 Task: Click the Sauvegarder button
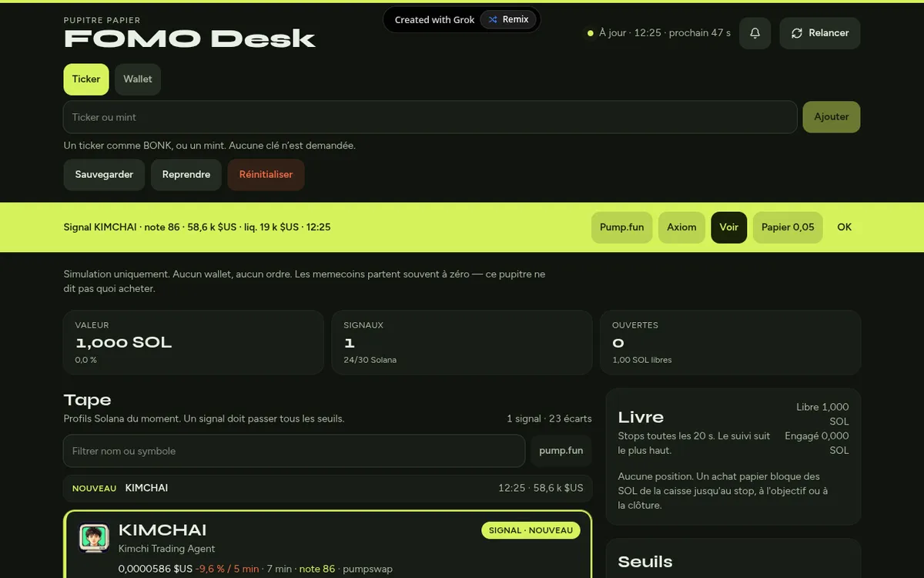pos(104,175)
